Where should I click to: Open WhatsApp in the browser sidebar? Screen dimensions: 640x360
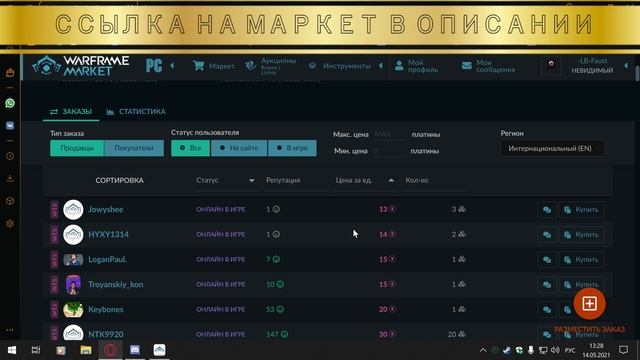tap(10, 103)
